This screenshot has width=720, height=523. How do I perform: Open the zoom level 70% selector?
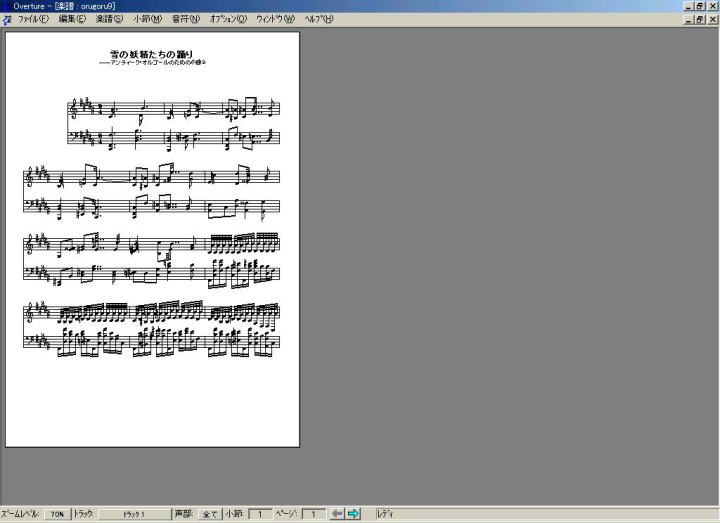57,514
